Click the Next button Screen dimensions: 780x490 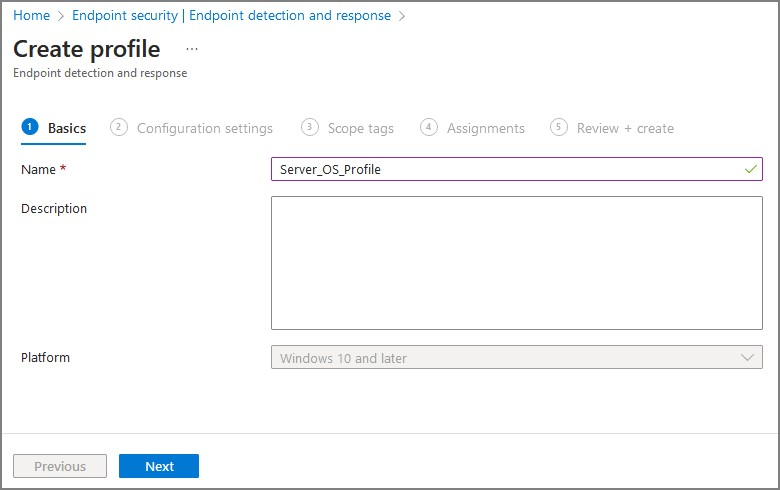tap(159, 466)
